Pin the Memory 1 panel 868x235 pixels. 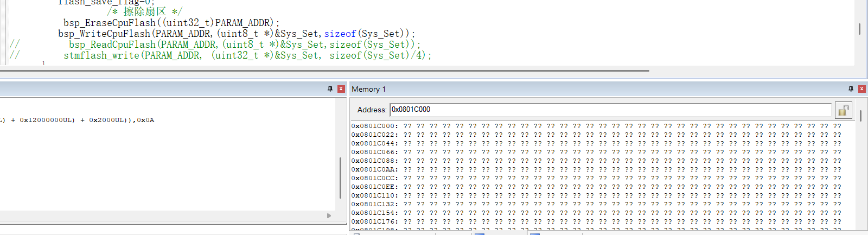[x=851, y=89]
